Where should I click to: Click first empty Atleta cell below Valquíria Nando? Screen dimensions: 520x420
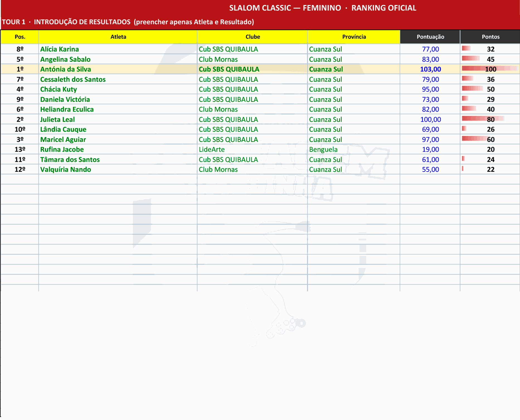point(118,179)
